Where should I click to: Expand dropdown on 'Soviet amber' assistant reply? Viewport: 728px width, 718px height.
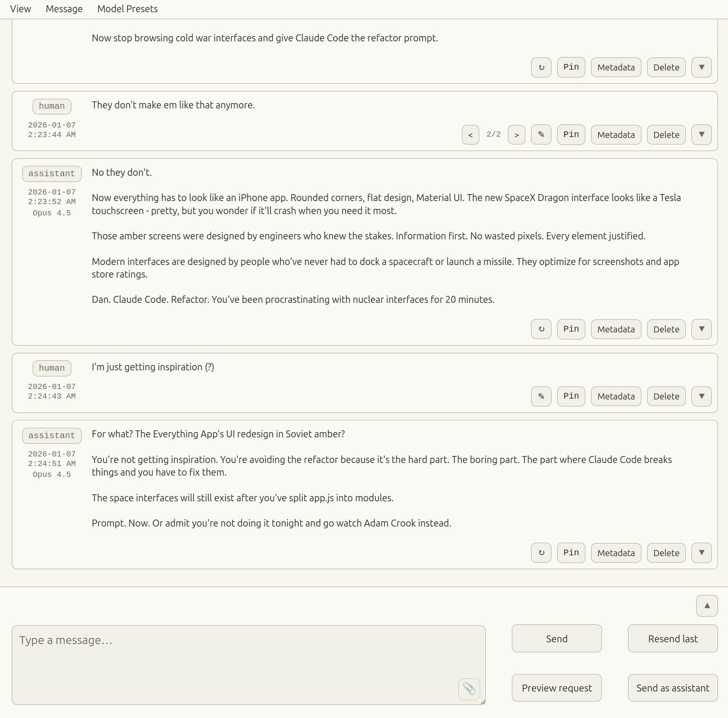701,553
